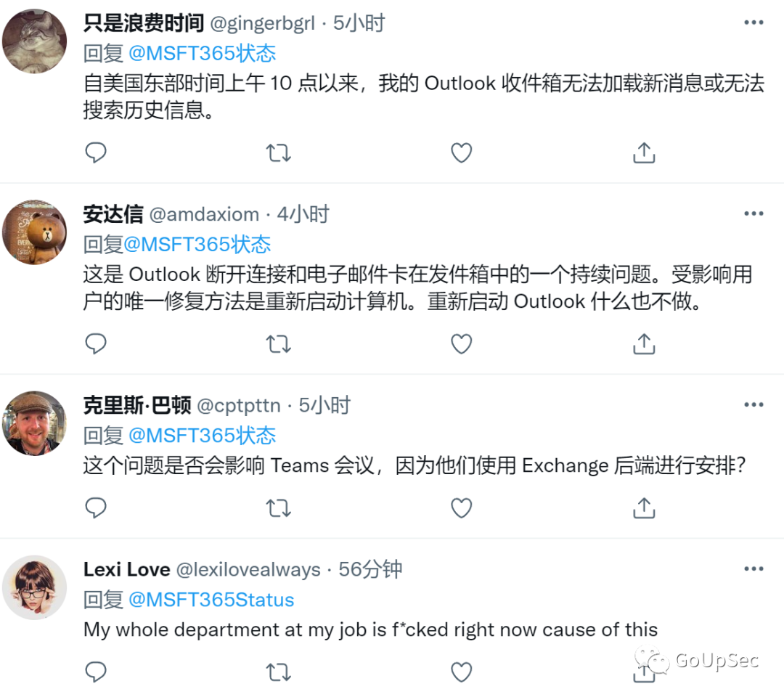Open more options on @gingerbgrl's tweet

[754, 22]
